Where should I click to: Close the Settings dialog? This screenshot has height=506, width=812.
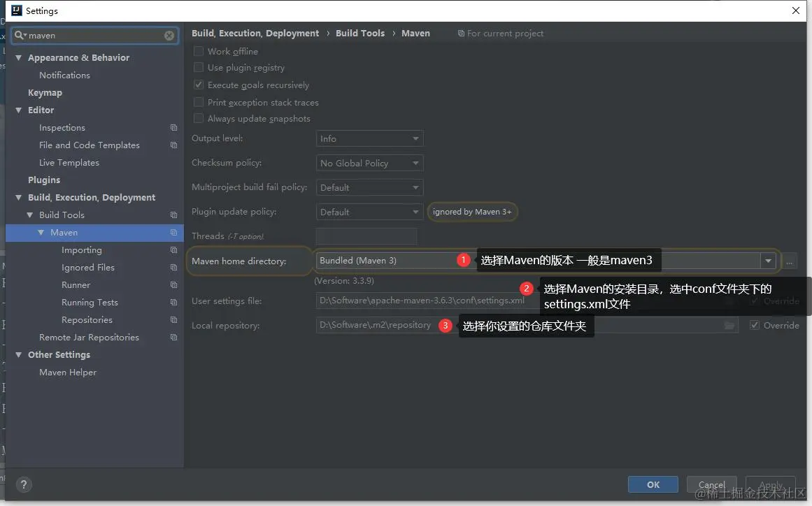pos(796,10)
